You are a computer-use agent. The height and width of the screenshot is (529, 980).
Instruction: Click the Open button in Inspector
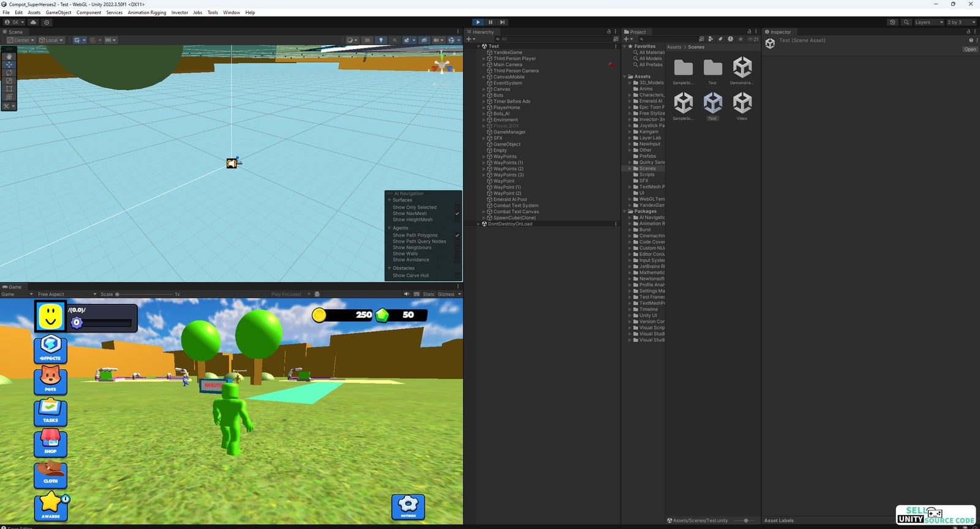(x=970, y=50)
